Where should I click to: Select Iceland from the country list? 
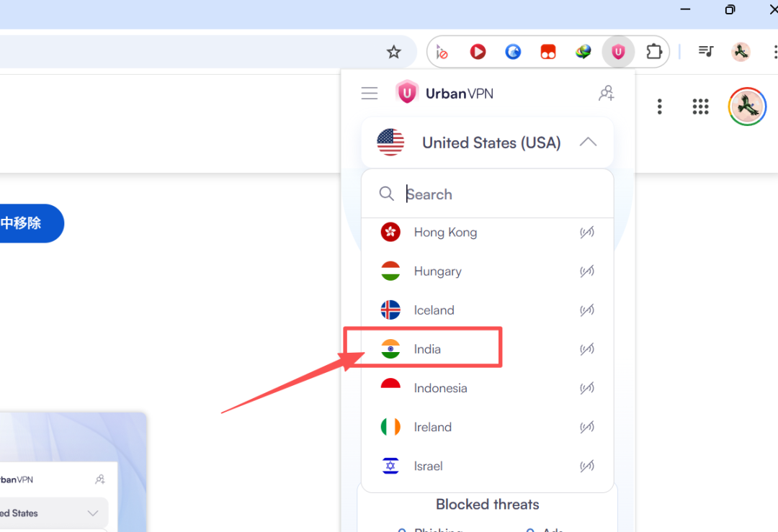pyautogui.click(x=487, y=310)
